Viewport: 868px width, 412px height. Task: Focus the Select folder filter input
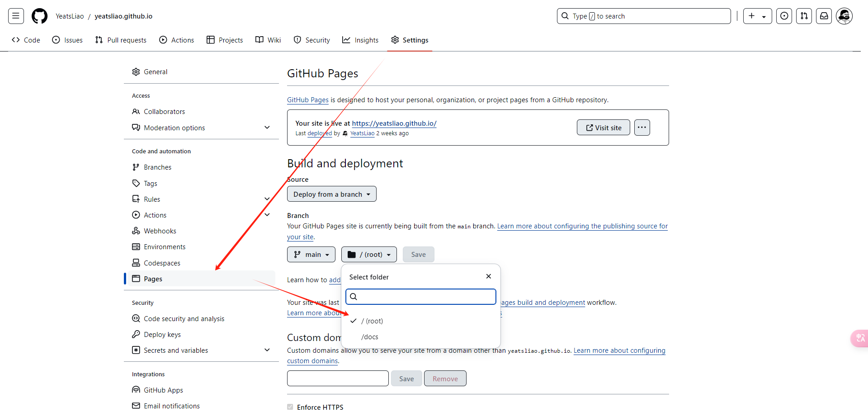(421, 297)
